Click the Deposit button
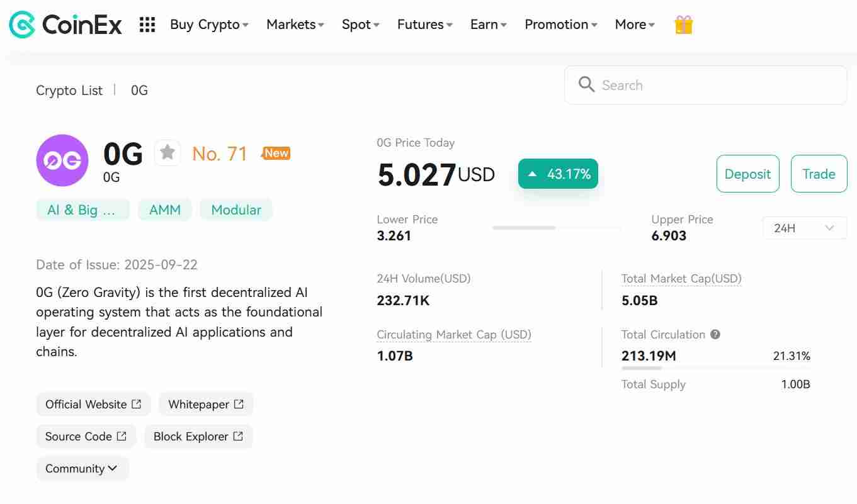Image resolution: width=857 pixels, height=504 pixels. [x=747, y=174]
